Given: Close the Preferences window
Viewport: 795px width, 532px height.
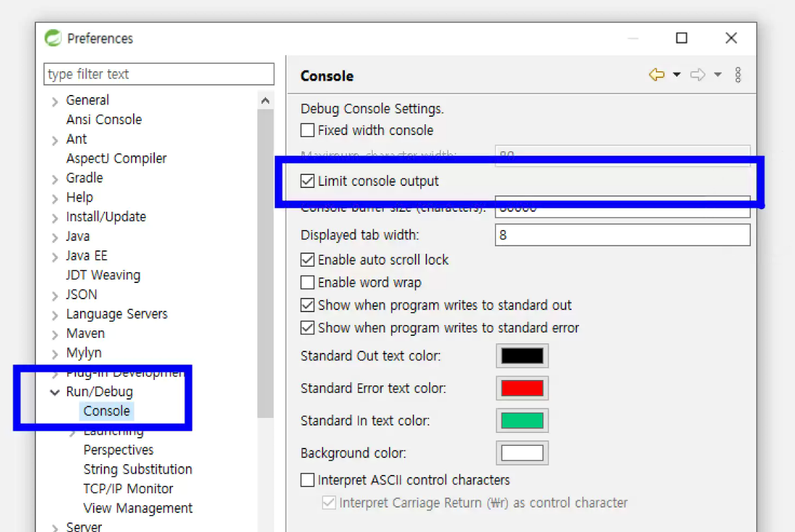Looking at the screenshot, I should tap(731, 38).
